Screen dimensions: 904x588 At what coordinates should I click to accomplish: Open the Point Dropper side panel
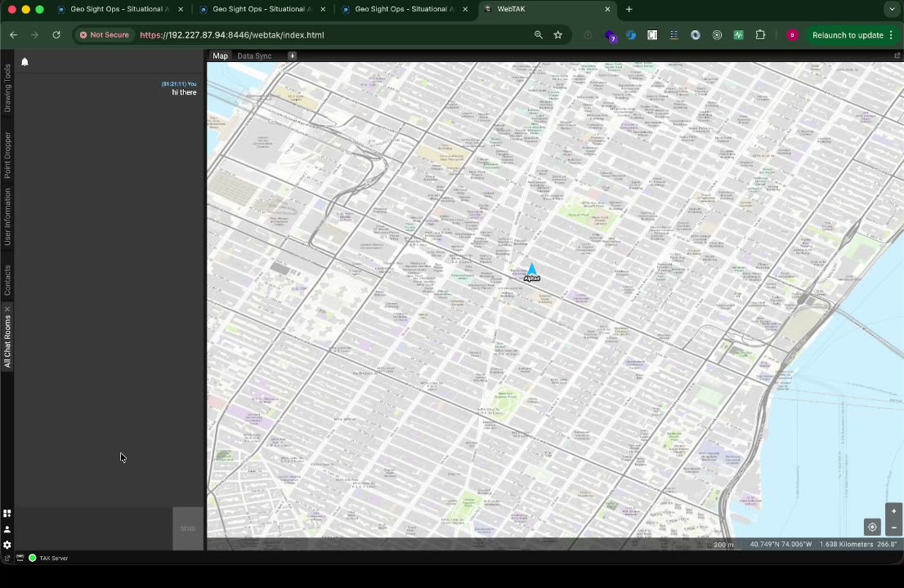coord(7,155)
